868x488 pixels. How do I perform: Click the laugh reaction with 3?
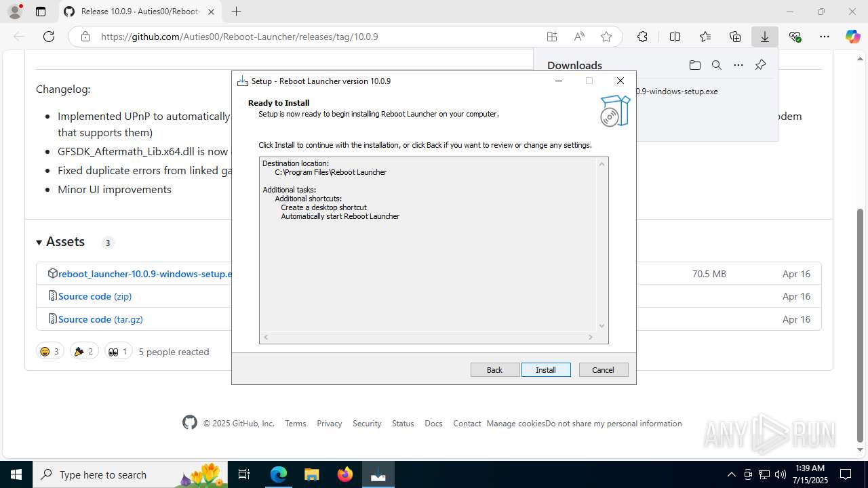[x=50, y=351]
